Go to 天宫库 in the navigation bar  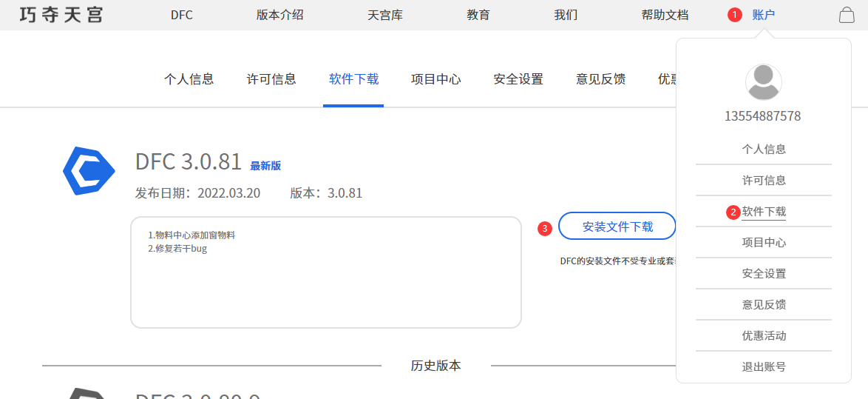[384, 15]
